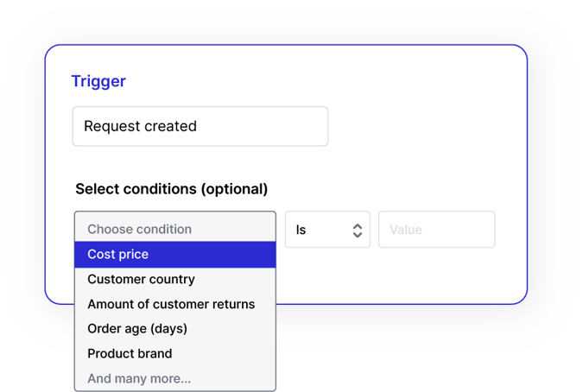Open the Is operator dropdown
583x392 pixels.
point(326,231)
